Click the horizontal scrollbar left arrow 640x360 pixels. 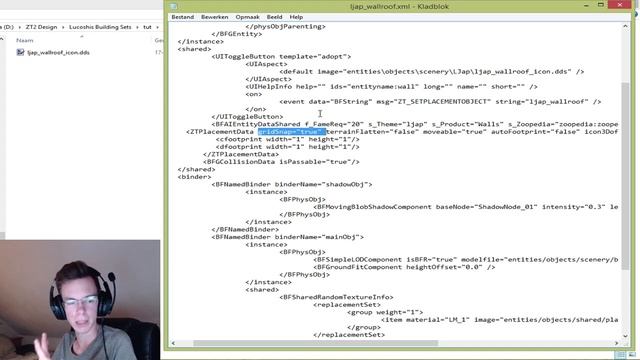point(173,343)
